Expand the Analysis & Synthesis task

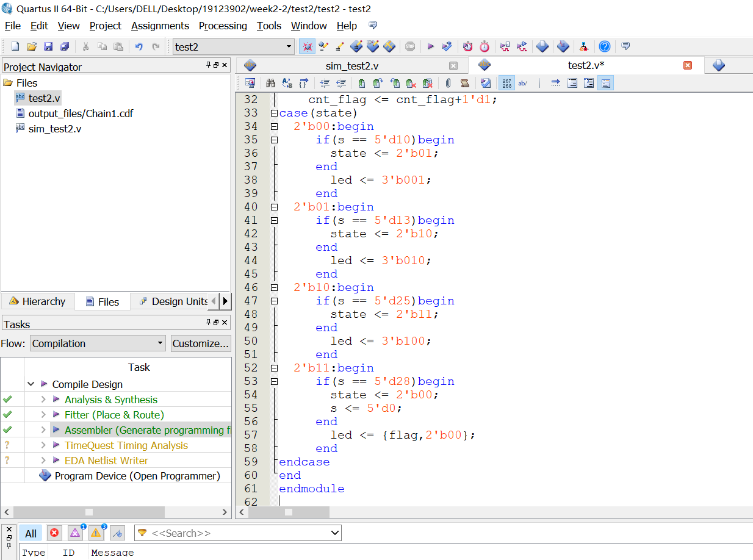coord(43,400)
